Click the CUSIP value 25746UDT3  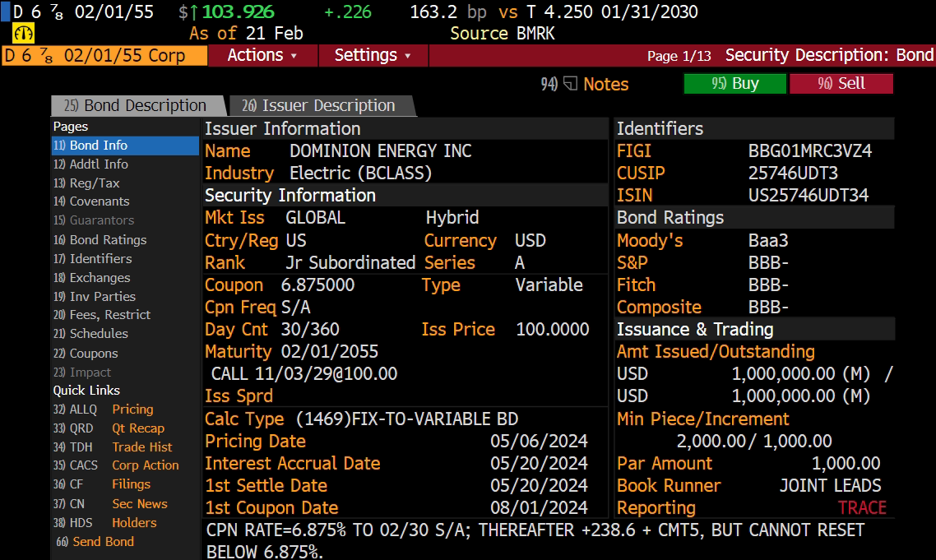click(x=794, y=174)
